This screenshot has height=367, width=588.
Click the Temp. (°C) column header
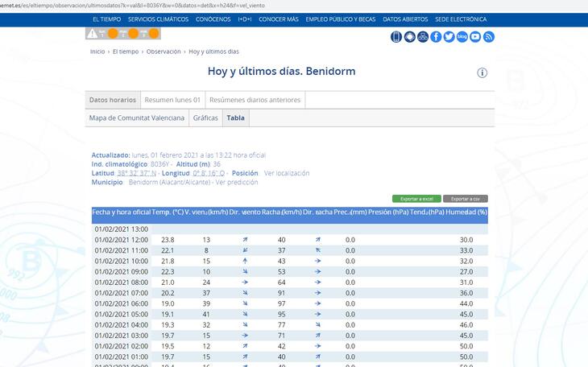click(168, 212)
